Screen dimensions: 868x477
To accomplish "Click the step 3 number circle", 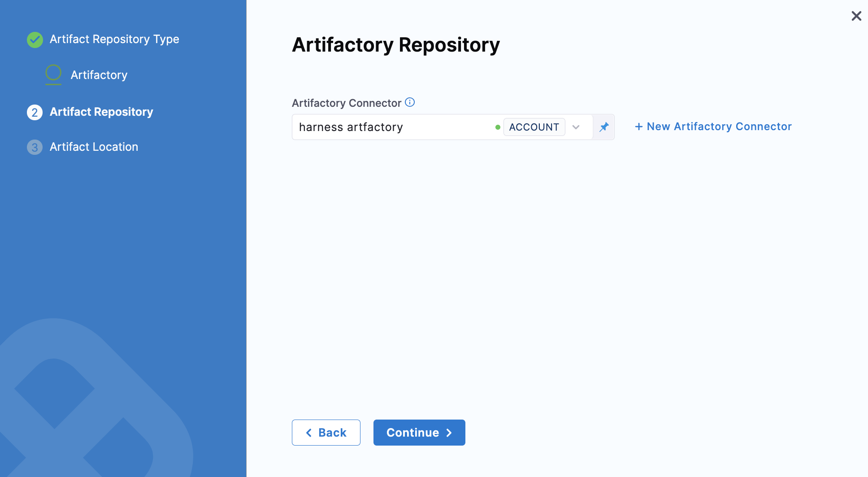I will click(35, 147).
